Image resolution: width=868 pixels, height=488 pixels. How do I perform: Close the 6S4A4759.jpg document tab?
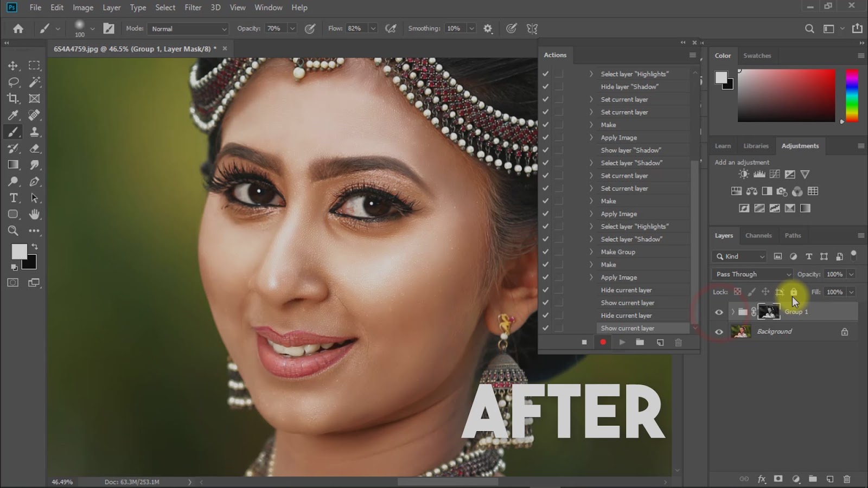[225, 49]
